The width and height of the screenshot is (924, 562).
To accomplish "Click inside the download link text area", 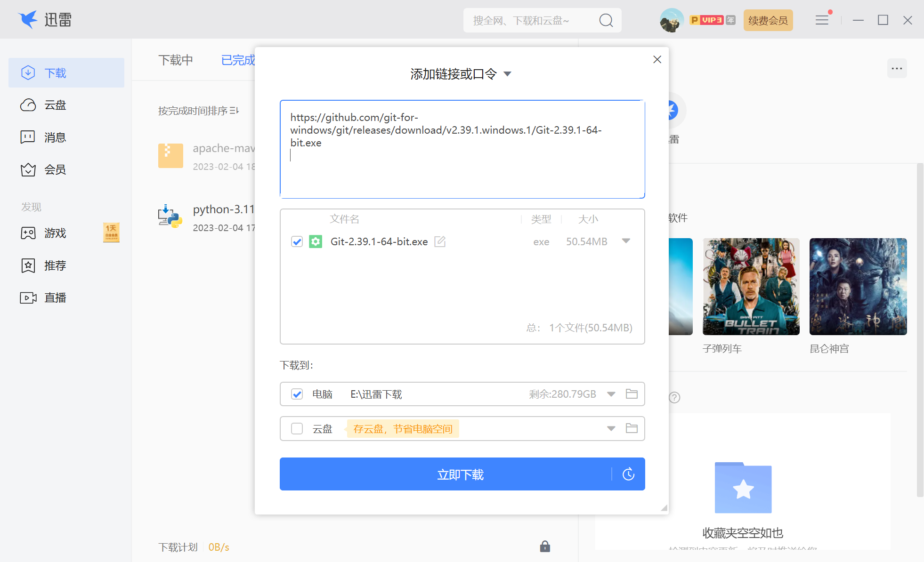I will pyautogui.click(x=462, y=149).
